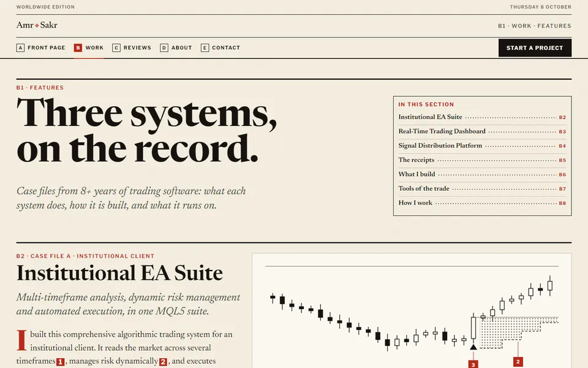The width and height of the screenshot is (588, 368).
Task: Click the boxed letter D nav icon
Action: pyautogui.click(x=164, y=48)
